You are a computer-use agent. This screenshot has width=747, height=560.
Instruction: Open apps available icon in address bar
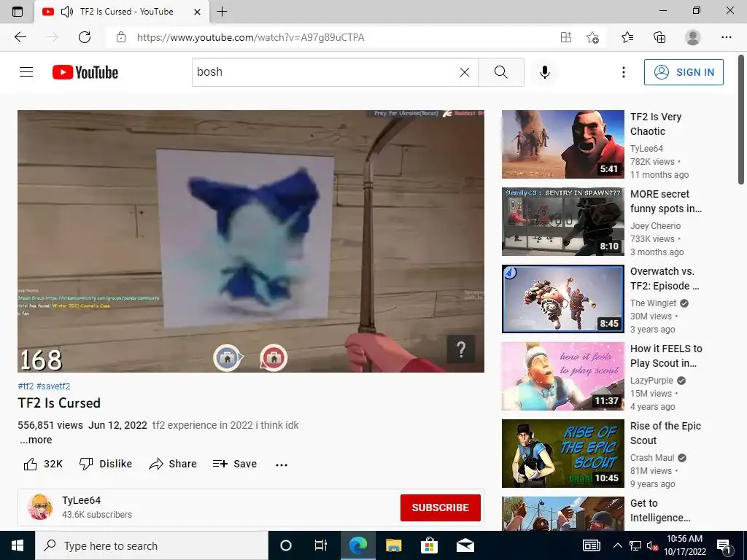coord(565,37)
